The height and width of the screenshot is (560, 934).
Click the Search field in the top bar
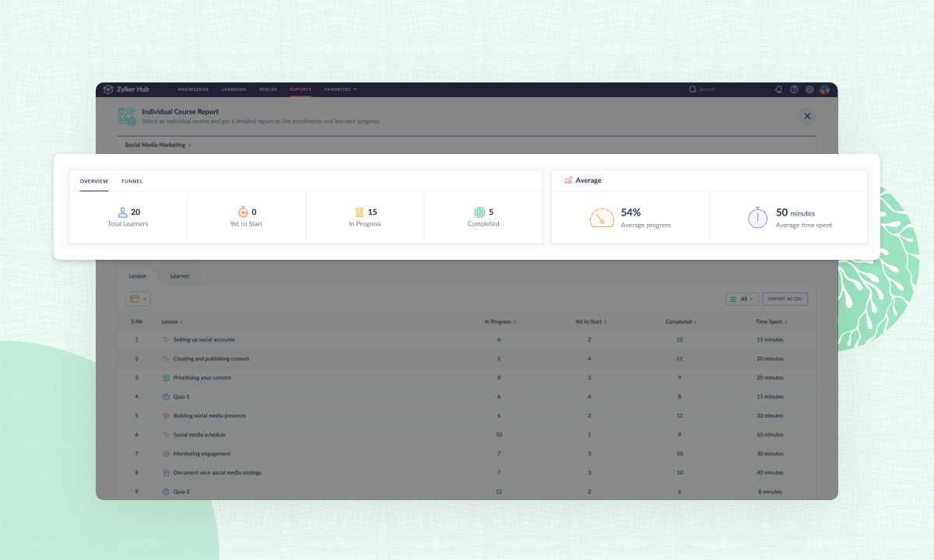click(705, 89)
